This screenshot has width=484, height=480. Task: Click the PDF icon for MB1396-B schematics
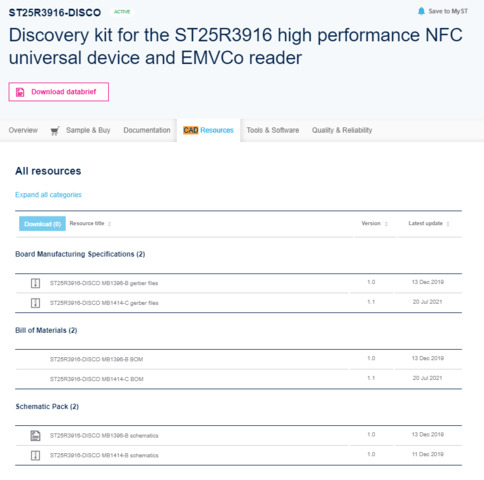tap(35, 436)
